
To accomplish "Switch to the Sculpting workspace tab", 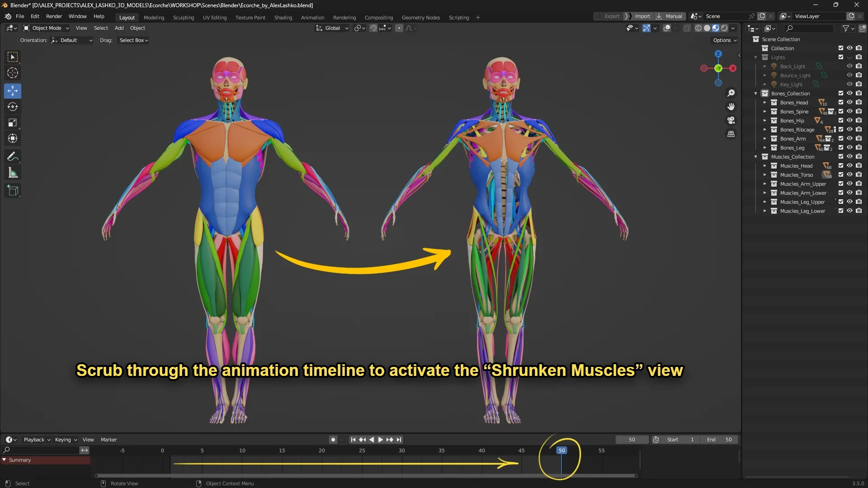I will click(183, 18).
